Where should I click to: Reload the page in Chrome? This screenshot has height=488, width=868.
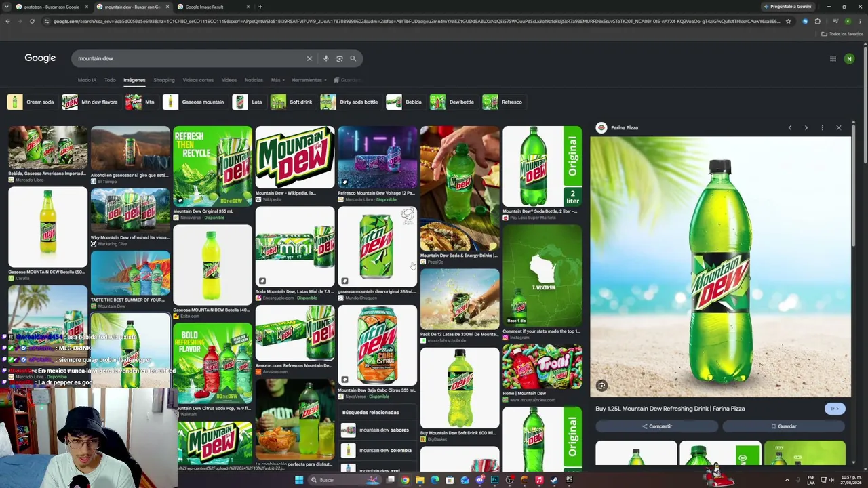pyautogui.click(x=32, y=22)
